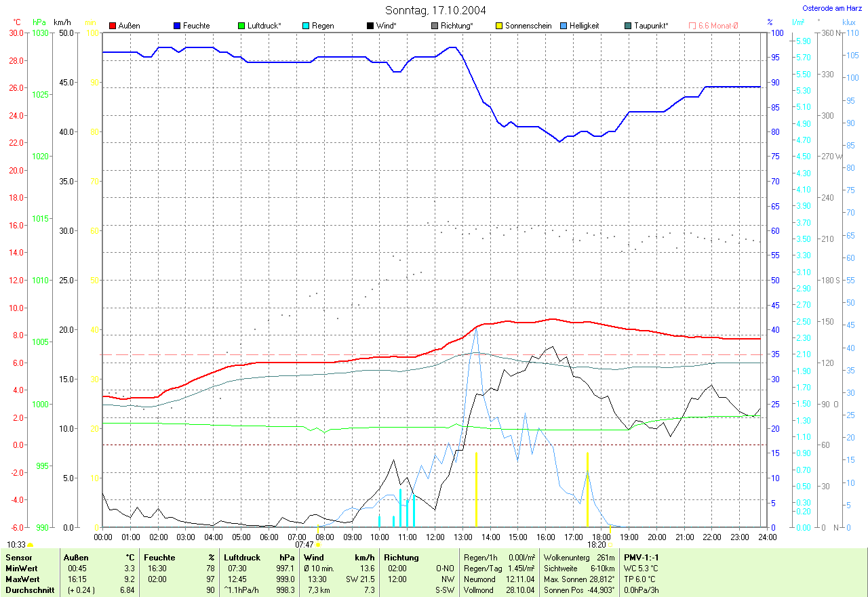
Task: Click the sun icon beside 10:33
Action: point(31,544)
